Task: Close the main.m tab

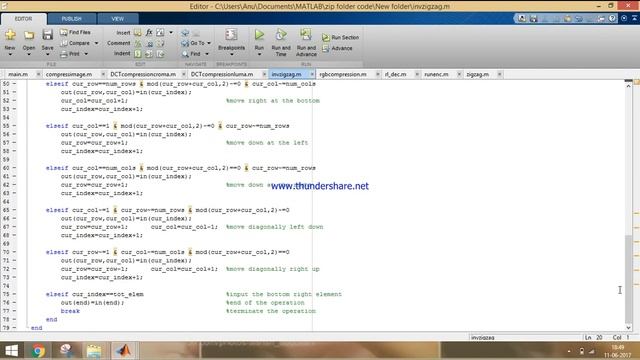Action: [x=38, y=74]
